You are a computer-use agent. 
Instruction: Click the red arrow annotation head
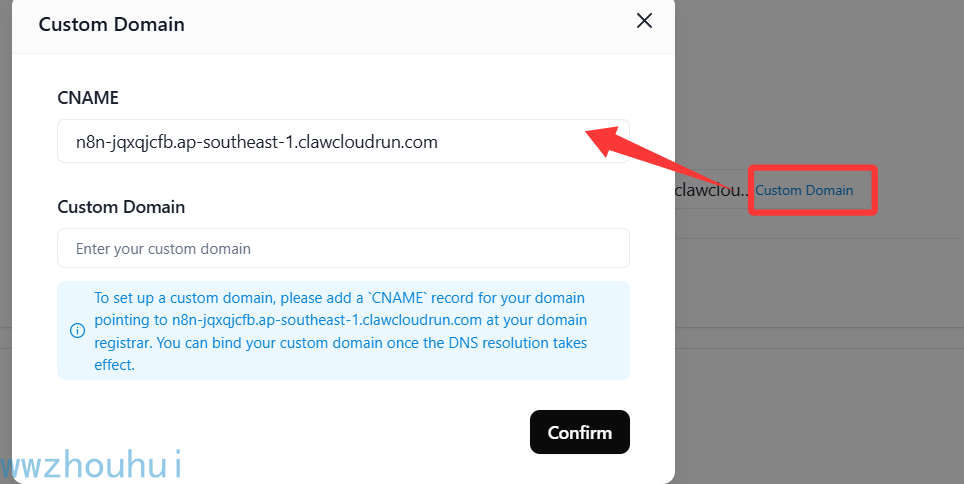click(606, 136)
